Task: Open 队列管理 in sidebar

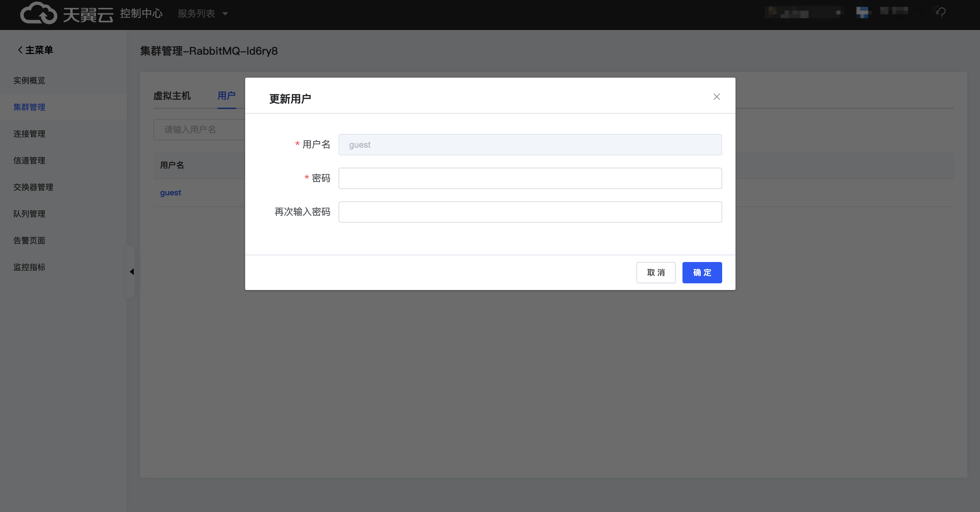Action: (29, 214)
